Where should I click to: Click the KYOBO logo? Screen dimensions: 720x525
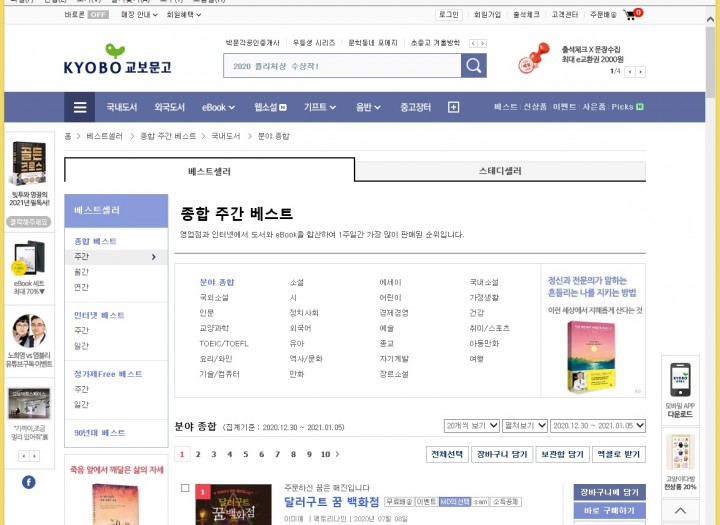117,60
